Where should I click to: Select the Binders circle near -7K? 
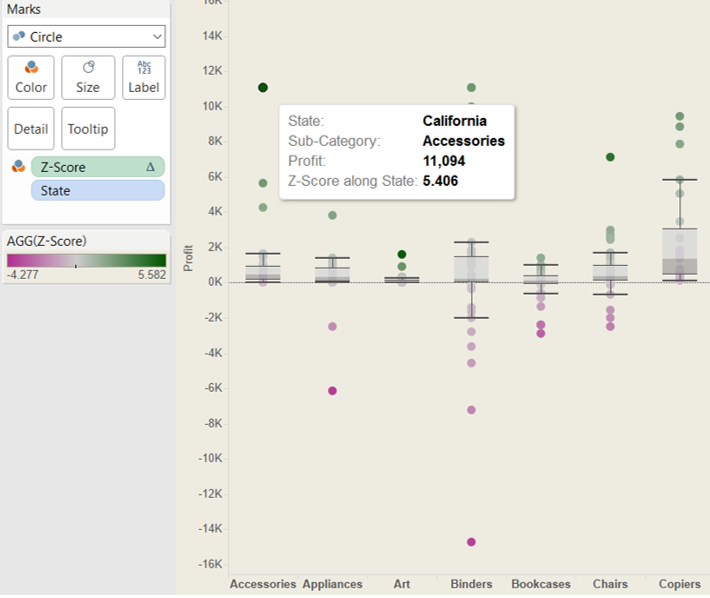[x=471, y=410]
